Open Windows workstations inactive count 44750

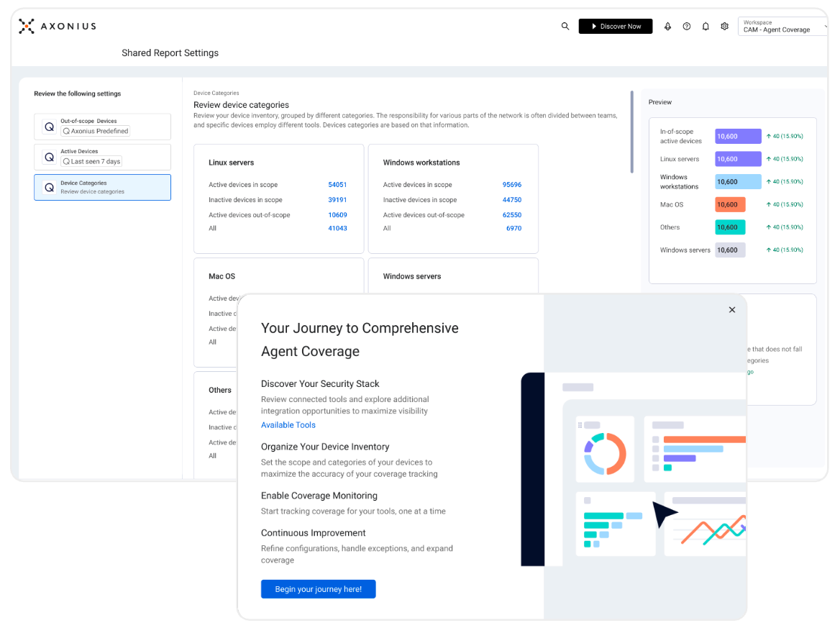511,199
